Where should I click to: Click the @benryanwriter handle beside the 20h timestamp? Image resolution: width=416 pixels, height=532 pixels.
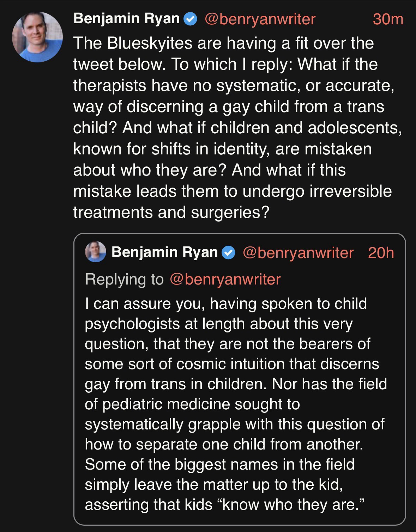[x=298, y=252]
